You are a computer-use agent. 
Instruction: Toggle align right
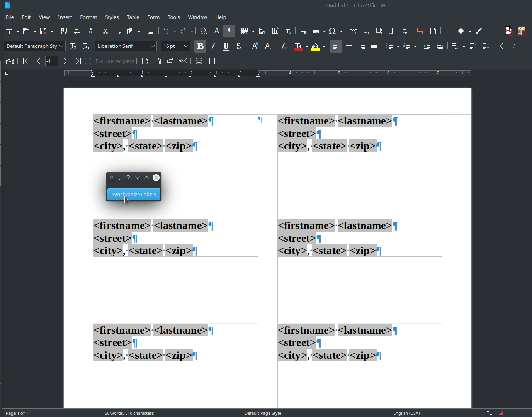[x=362, y=46]
